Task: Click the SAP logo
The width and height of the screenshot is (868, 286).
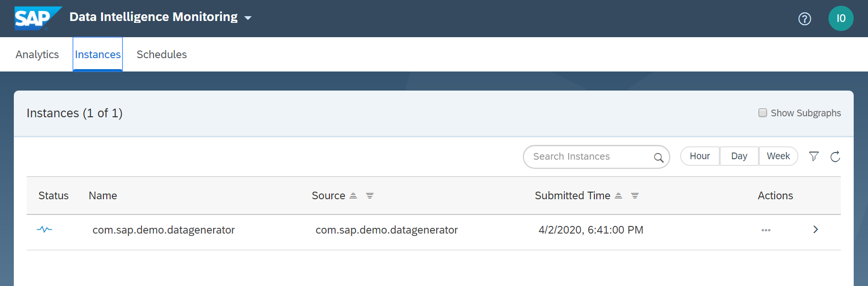Action: click(x=38, y=18)
